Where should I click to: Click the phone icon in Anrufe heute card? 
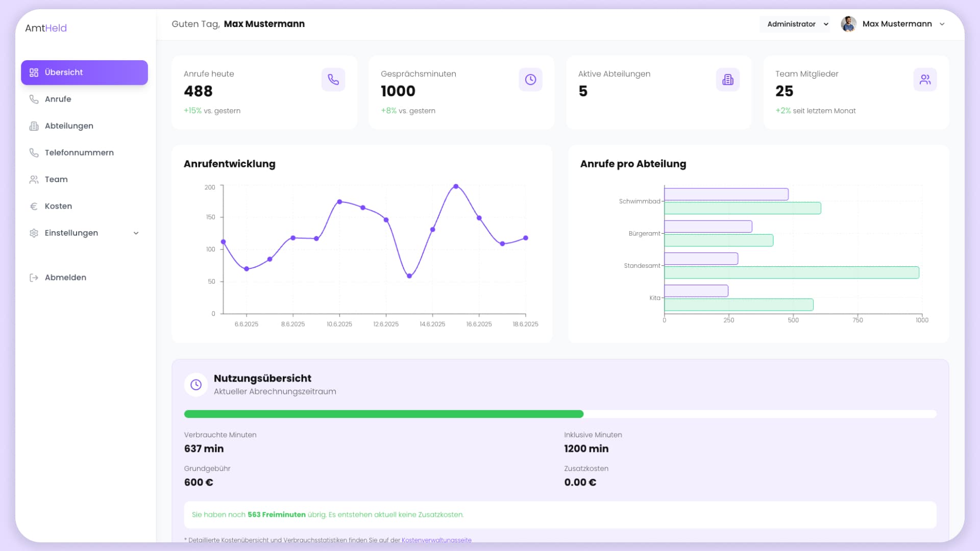coord(333,80)
